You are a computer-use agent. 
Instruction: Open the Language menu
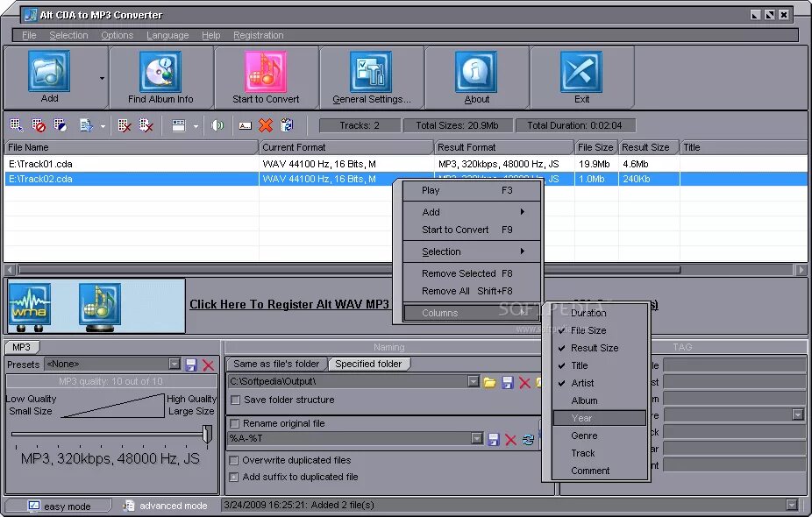click(x=167, y=35)
